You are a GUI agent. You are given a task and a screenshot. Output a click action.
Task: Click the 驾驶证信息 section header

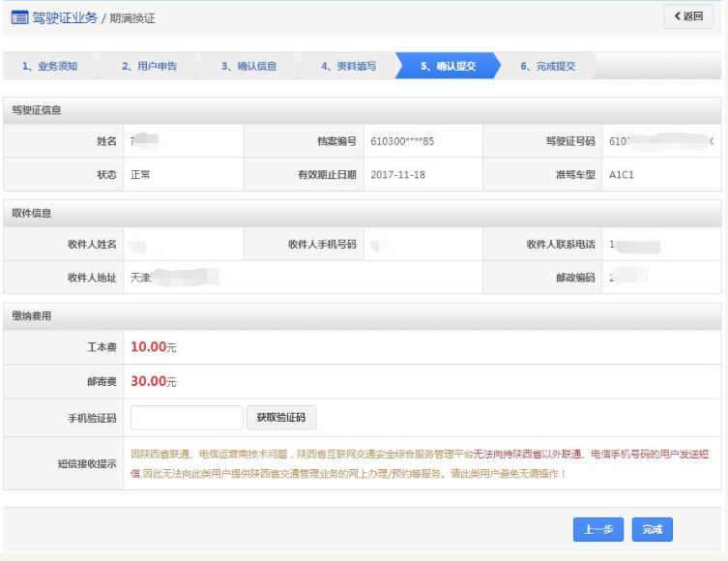37,110
